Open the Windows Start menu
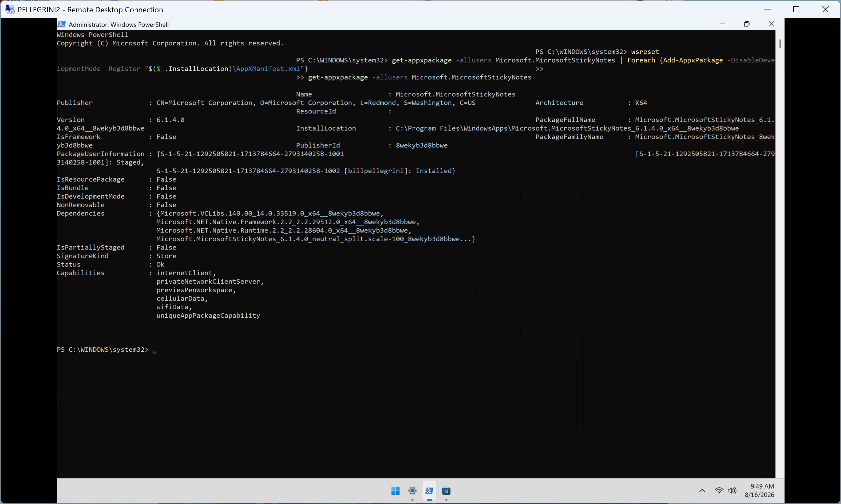The width and height of the screenshot is (841, 504). tap(395, 491)
